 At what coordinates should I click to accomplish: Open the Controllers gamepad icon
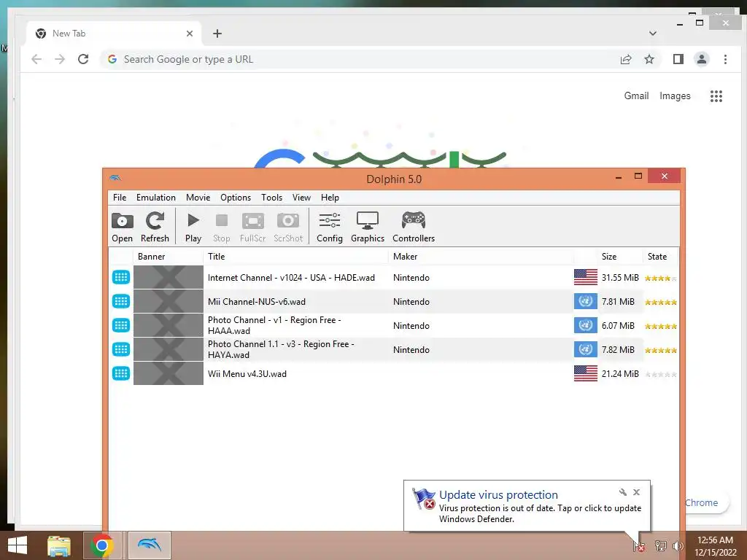414,227
